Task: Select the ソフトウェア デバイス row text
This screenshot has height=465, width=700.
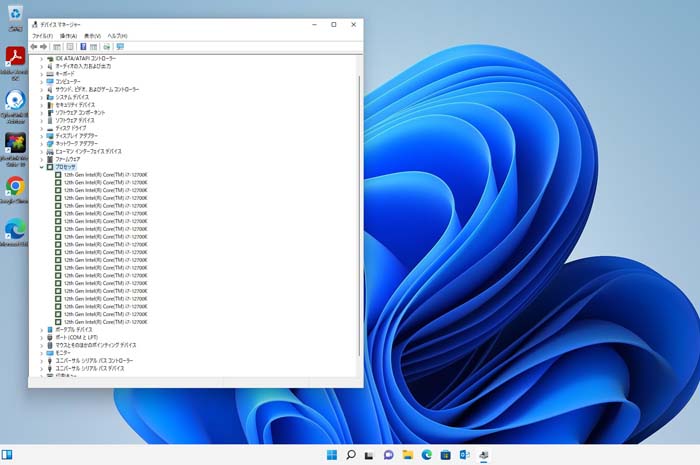Action: 75,120
